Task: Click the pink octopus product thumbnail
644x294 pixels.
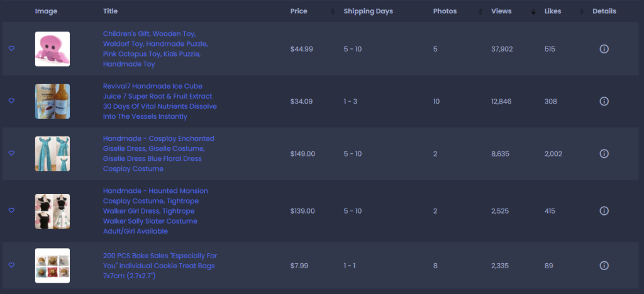Action: coord(53,49)
